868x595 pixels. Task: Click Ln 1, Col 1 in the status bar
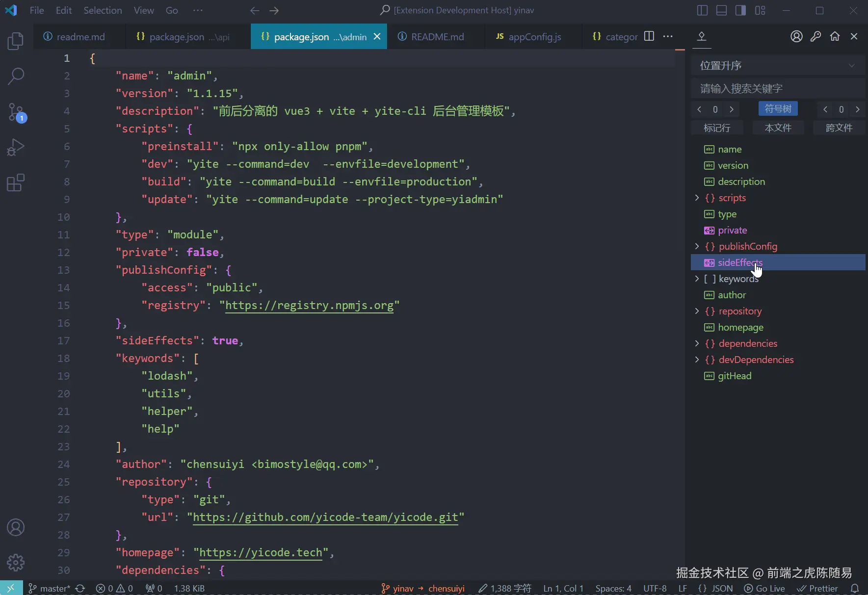coord(563,588)
